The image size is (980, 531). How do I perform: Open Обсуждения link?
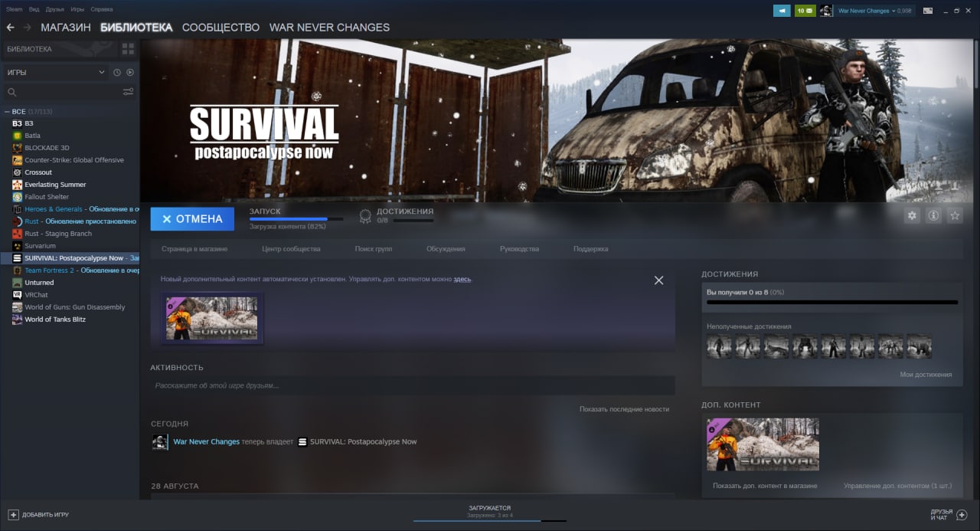point(446,249)
